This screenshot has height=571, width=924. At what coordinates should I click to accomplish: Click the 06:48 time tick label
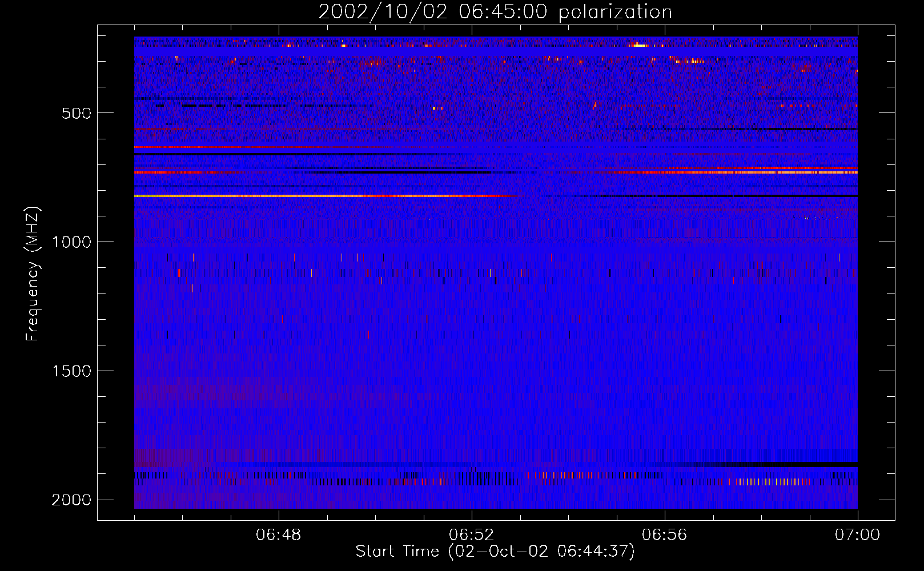279,535
